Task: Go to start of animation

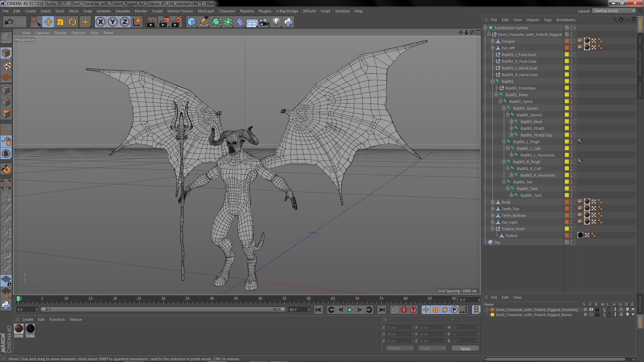Action: [318, 310]
